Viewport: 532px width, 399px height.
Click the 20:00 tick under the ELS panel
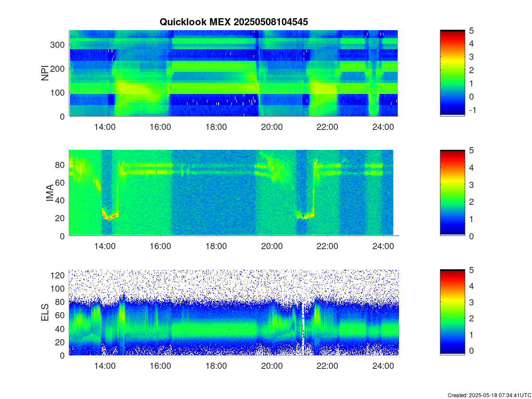pyautogui.click(x=272, y=366)
